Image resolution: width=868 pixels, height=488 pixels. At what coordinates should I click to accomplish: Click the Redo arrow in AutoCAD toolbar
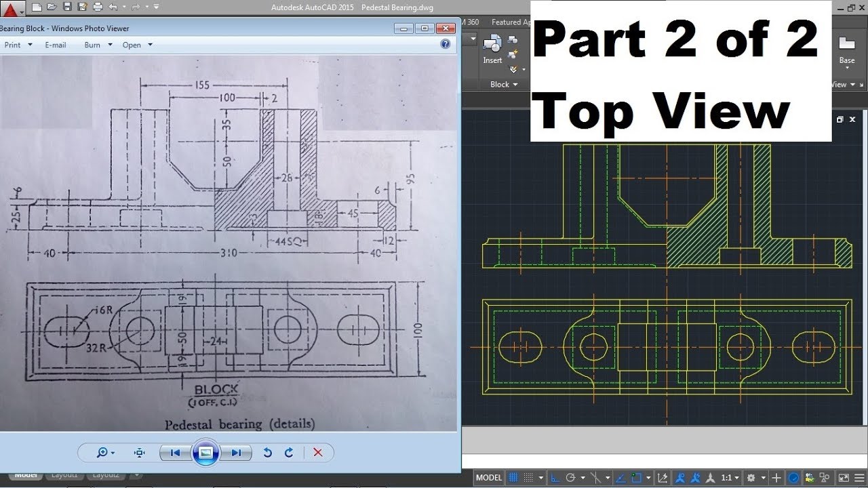136,7
